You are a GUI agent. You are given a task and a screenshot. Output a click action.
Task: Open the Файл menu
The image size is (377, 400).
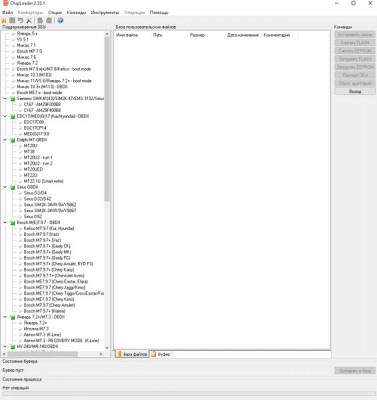pos(7,13)
